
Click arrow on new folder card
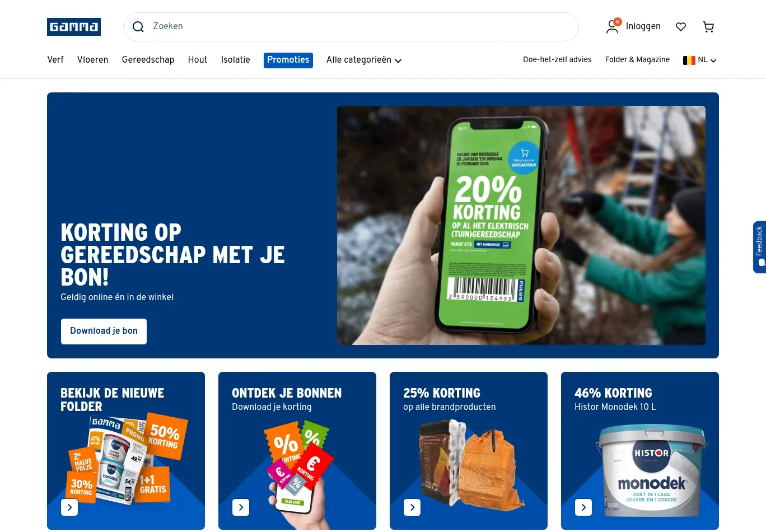pyautogui.click(x=69, y=507)
